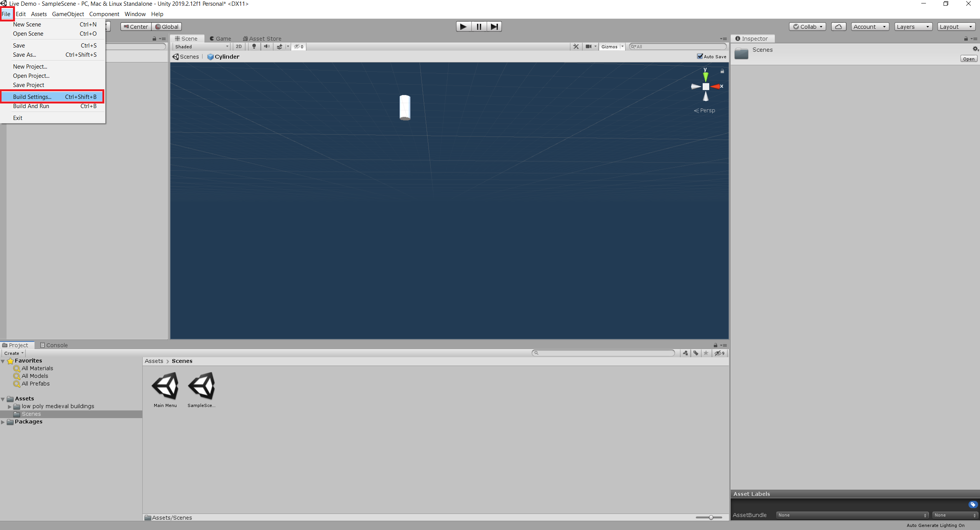The width and height of the screenshot is (980, 530).
Task: Click the Open button in Inspector panel
Action: coord(968,59)
